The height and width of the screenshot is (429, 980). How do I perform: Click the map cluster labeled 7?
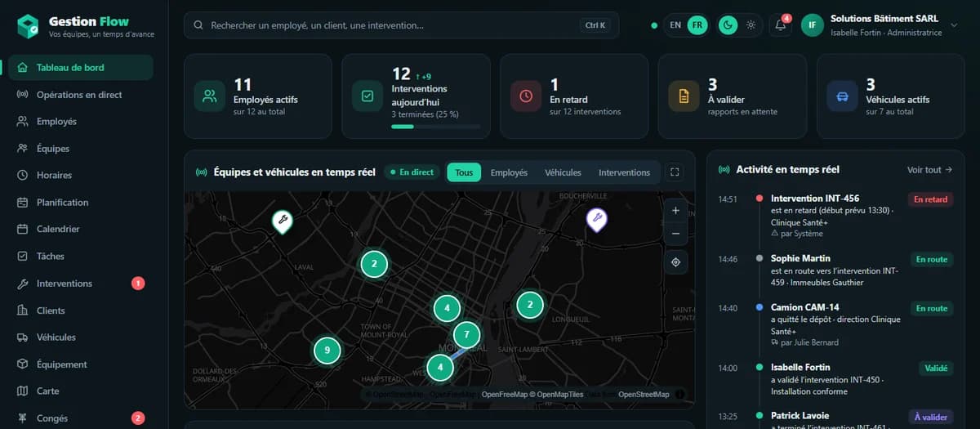coord(466,334)
